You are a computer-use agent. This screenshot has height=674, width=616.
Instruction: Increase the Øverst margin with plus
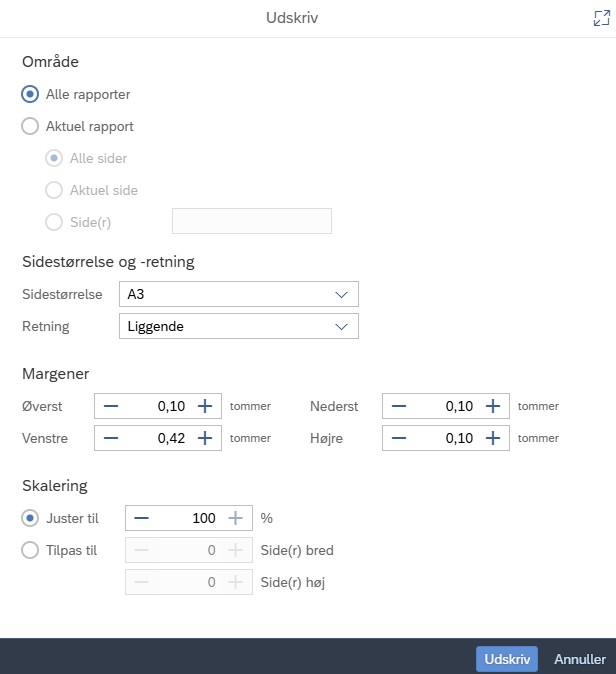[x=205, y=406]
